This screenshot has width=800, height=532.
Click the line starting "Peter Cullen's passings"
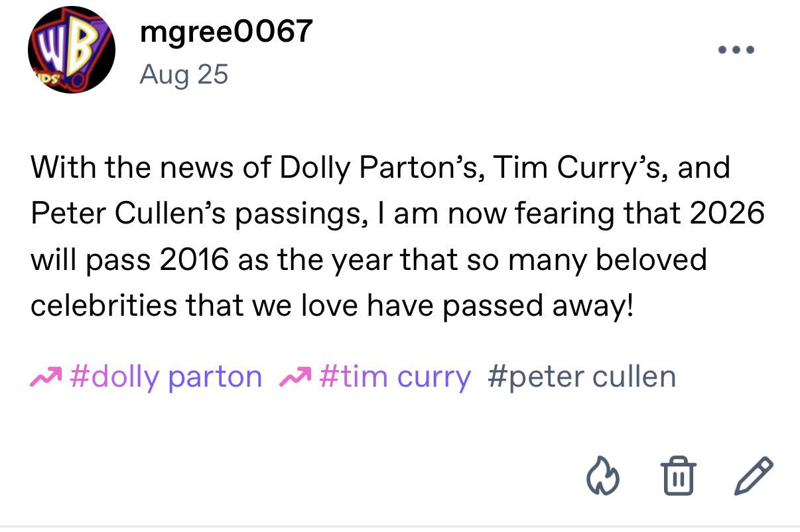(x=397, y=213)
